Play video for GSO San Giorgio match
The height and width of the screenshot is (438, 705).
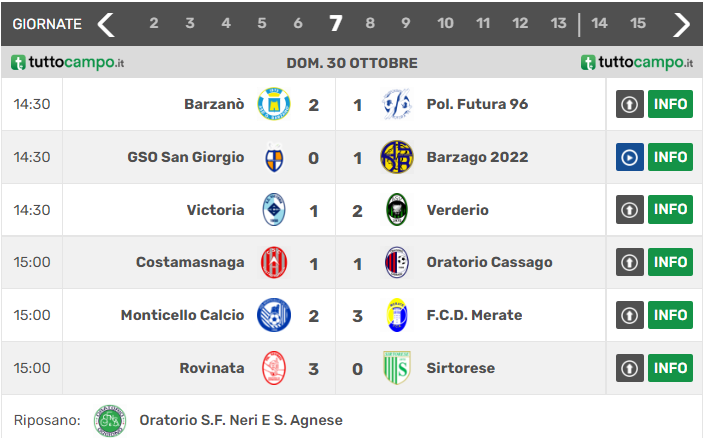pyautogui.click(x=629, y=157)
